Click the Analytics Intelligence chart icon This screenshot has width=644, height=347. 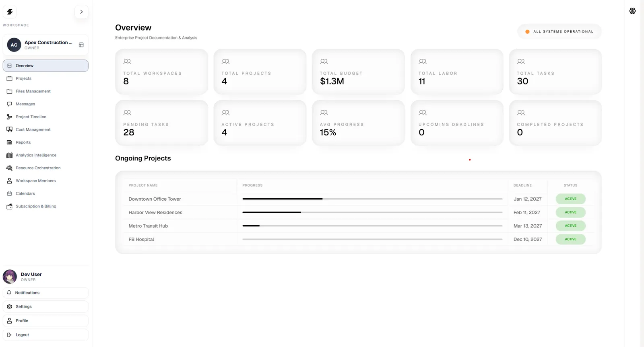(x=9, y=155)
